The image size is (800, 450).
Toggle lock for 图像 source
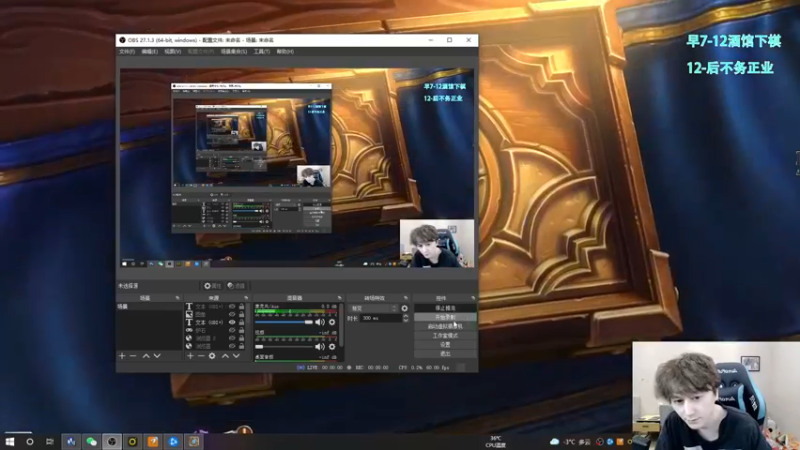[x=242, y=314]
